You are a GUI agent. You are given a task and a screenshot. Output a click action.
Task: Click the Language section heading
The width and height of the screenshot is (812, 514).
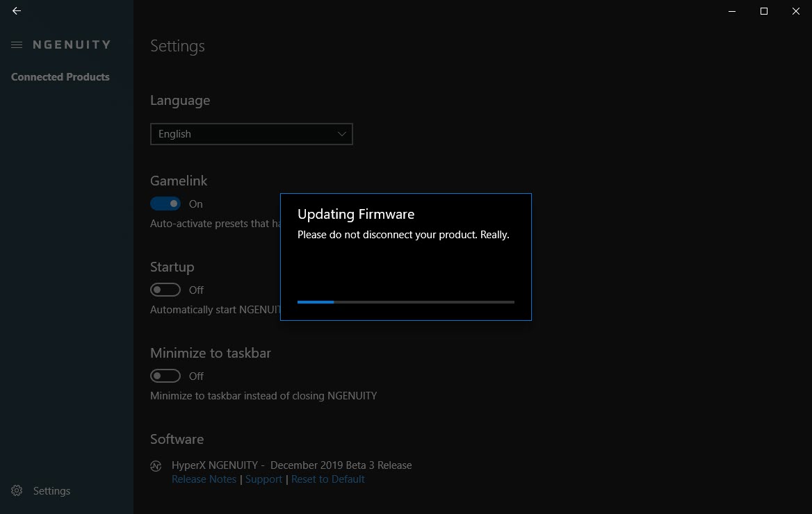(180, 101)
